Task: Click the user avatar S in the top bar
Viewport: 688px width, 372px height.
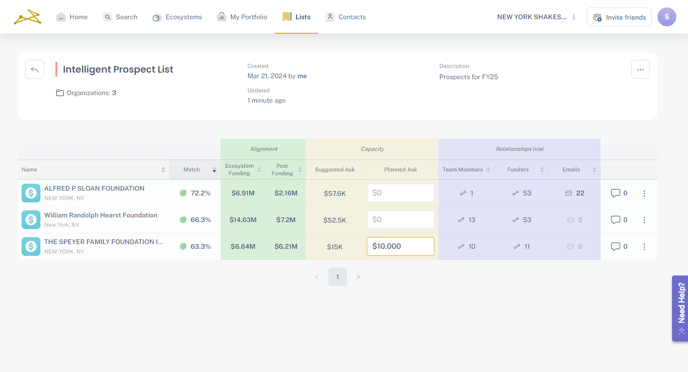Action: [666, 17]
